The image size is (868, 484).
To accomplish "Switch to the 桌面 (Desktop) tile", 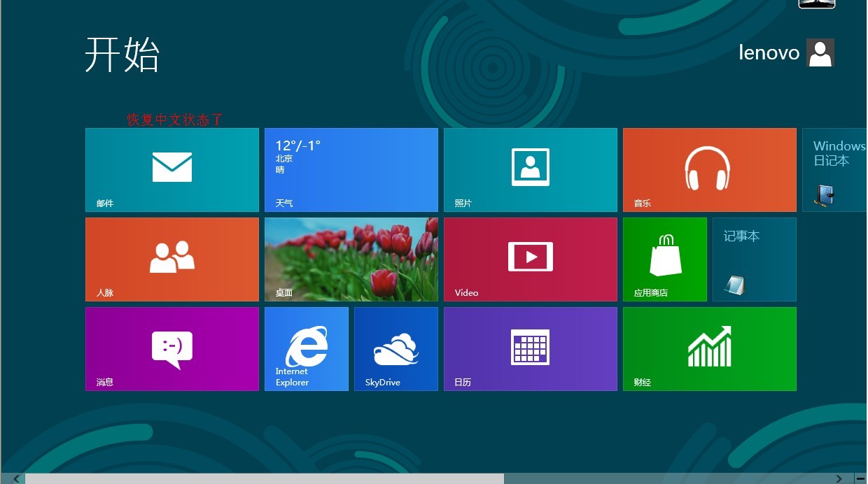I will pyautogui.click(x=351, y=259).
